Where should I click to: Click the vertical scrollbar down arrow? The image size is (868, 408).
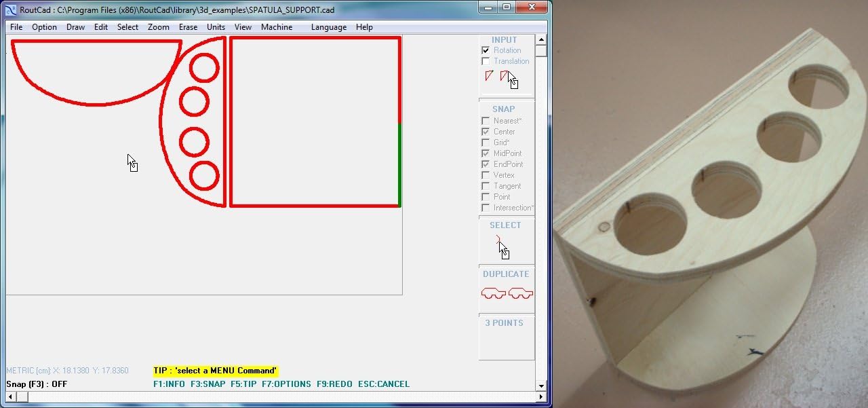coord(540,386)
